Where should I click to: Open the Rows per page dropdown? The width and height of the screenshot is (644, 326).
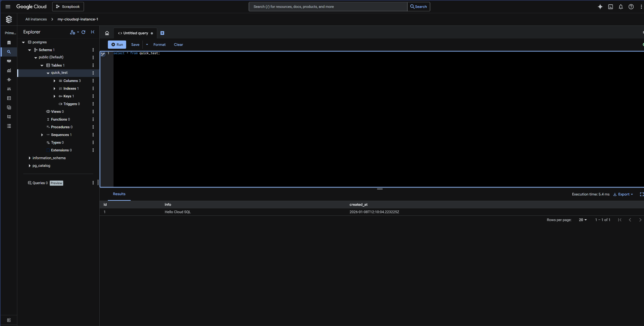(583, 220)
